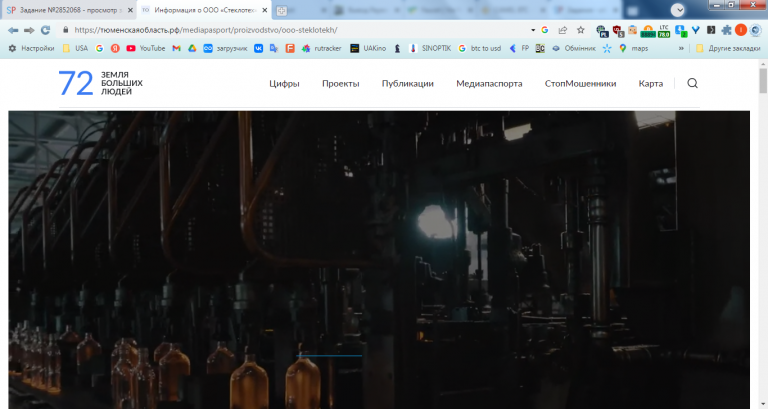Click the share page icon
Viewport: 768px width, 409px height.
pyautogui.click(x=563, y=30)
